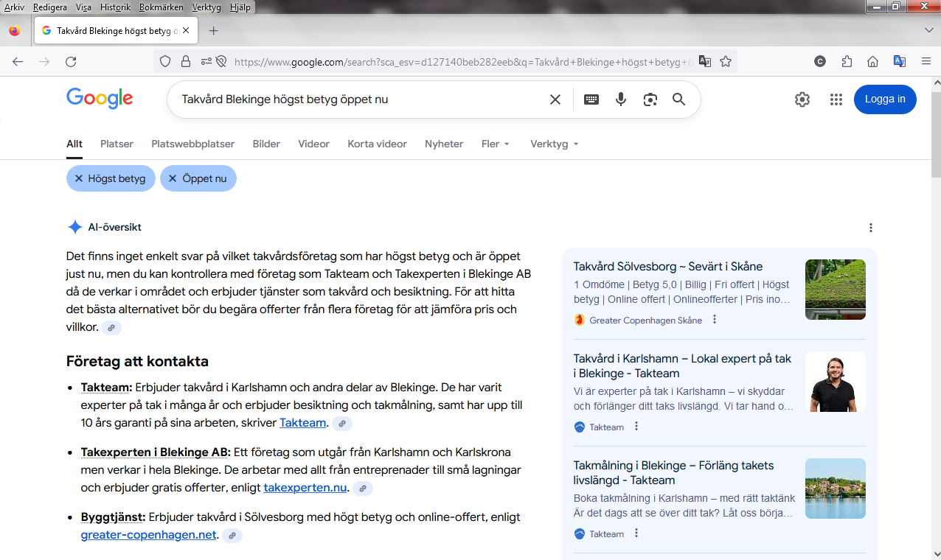Click the Firefox translate page icon
The width and height of the screenshot is (941, 560).
click(705, 62)
